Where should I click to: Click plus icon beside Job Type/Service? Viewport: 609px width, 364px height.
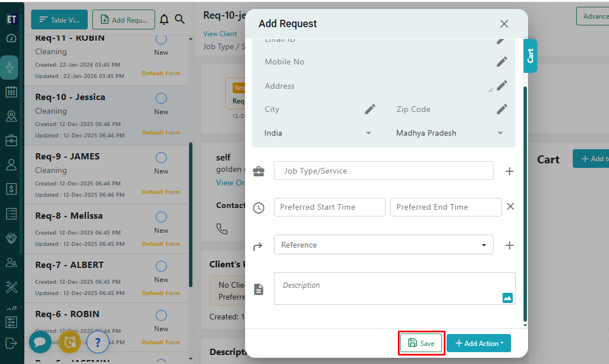coord(509,171)
